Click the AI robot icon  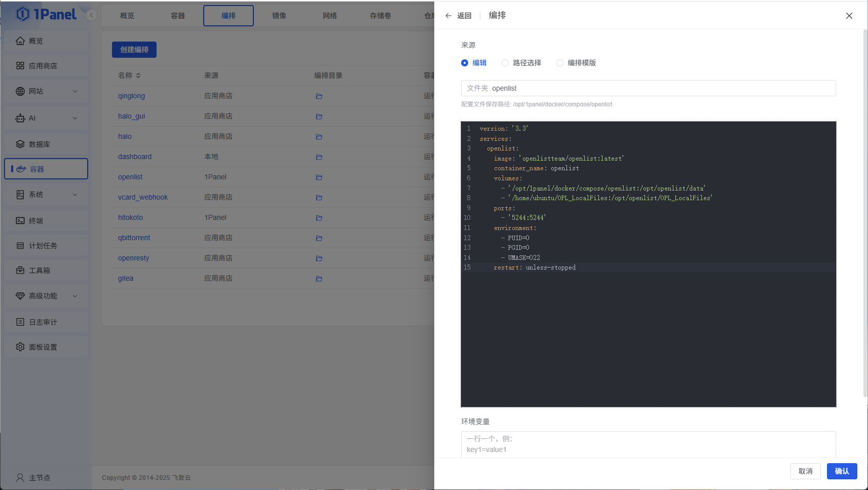(20, 118)
